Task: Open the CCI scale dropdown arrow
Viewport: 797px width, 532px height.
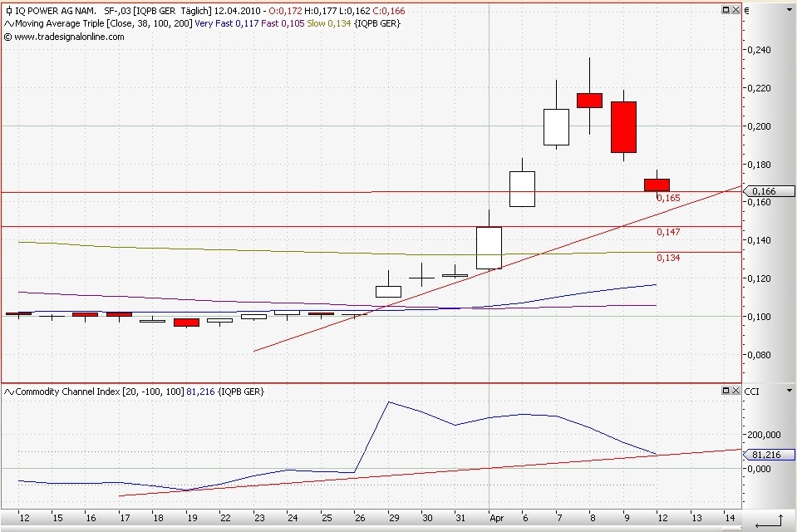Action: tap(790, 391)
